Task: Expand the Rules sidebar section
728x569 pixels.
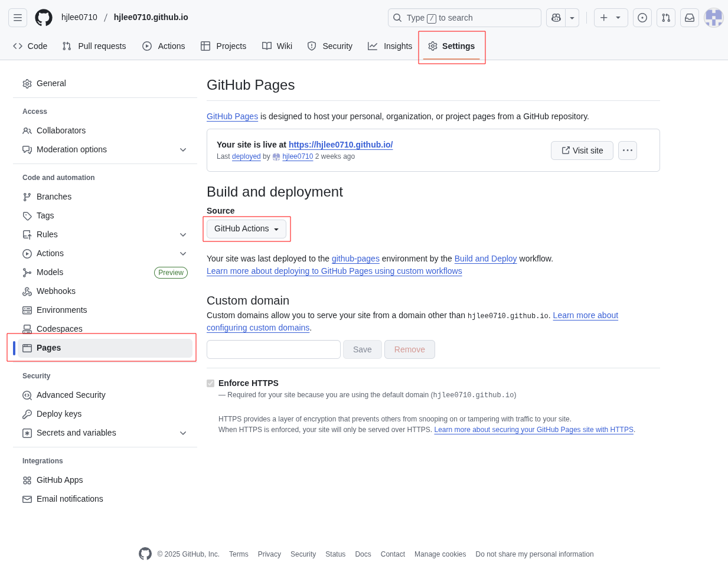Action: pos(182,234)
